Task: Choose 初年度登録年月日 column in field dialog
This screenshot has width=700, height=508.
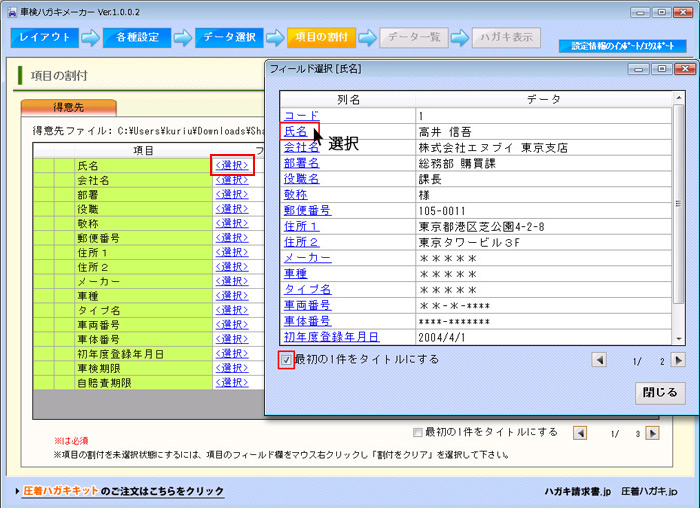Action: (331, 337)
